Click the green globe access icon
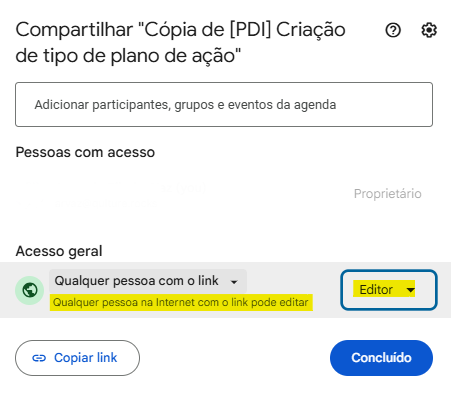 coord(30,290)
